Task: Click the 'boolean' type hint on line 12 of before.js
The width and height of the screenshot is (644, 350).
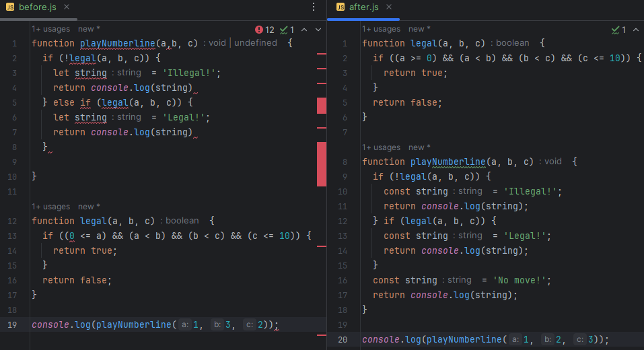Action: (182, 221)
